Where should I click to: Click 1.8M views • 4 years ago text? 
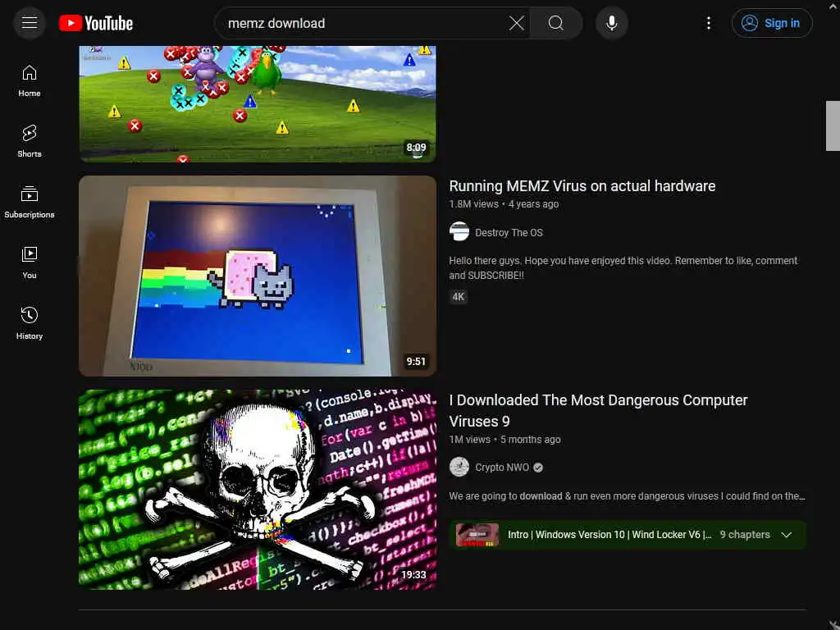pyautogui.click(x=504, y=204)
